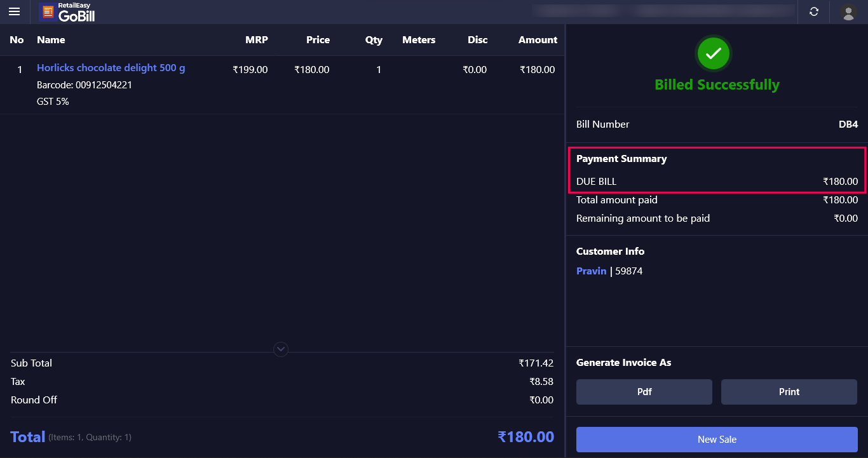Click the Round Off value
Image resolution: width=868 pixels, height=458 pixels.
(541, 400)
